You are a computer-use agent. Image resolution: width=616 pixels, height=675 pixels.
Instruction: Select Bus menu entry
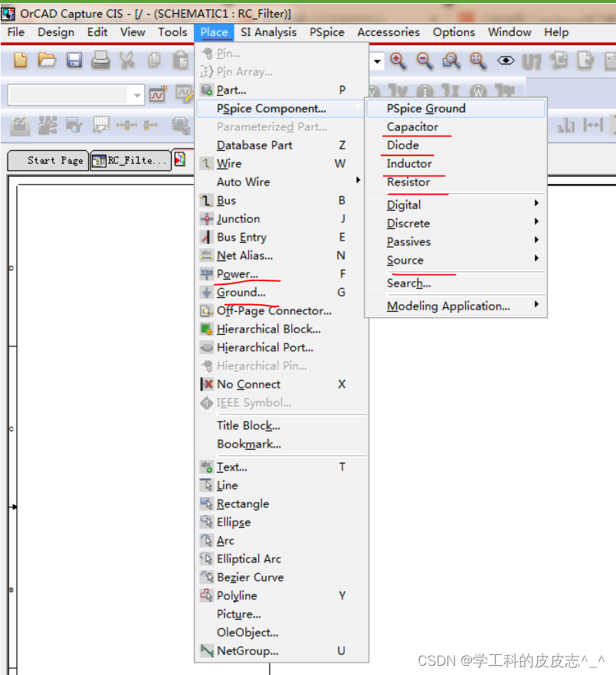(x=282, y=200)
